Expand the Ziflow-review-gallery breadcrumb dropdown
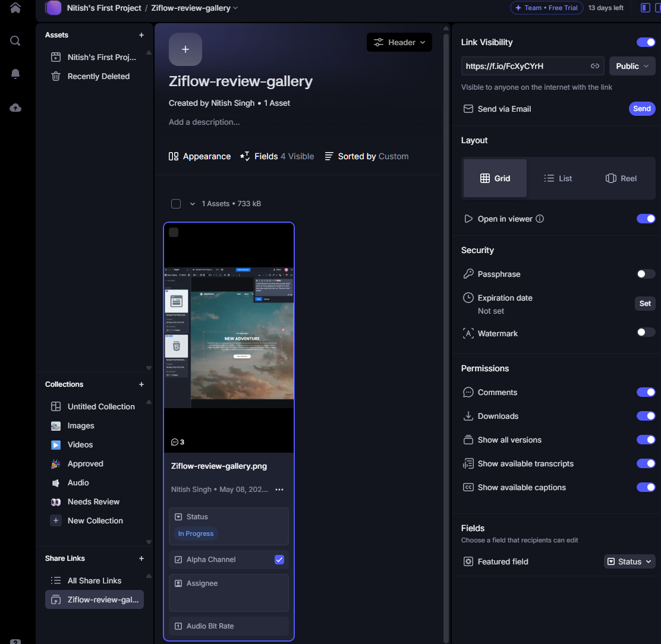Screen dimensions: 661x644 [x=235, y=8]
